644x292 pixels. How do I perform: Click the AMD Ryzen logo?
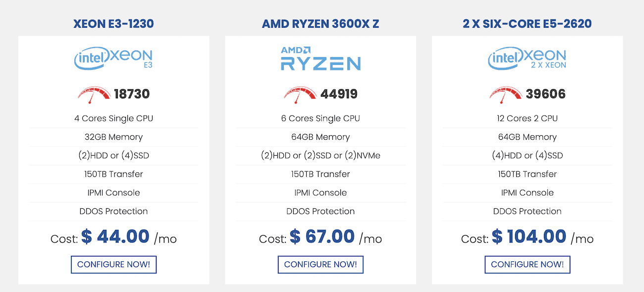click(321, 58)
